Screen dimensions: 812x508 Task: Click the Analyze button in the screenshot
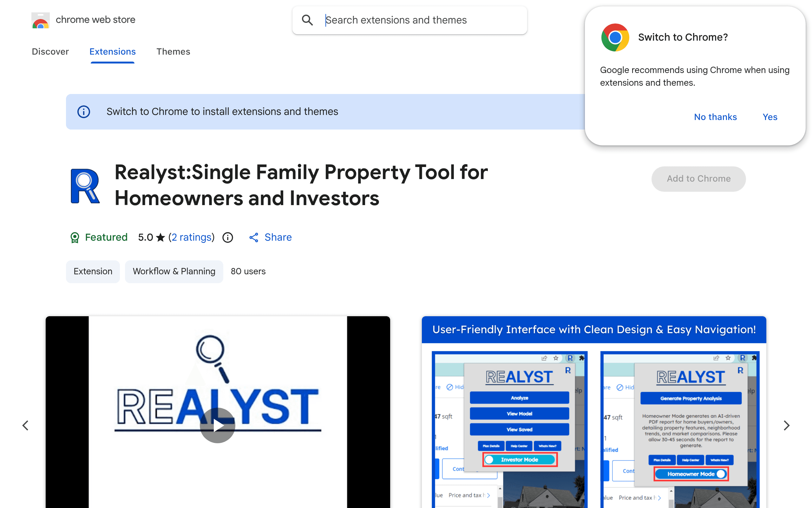520,398
